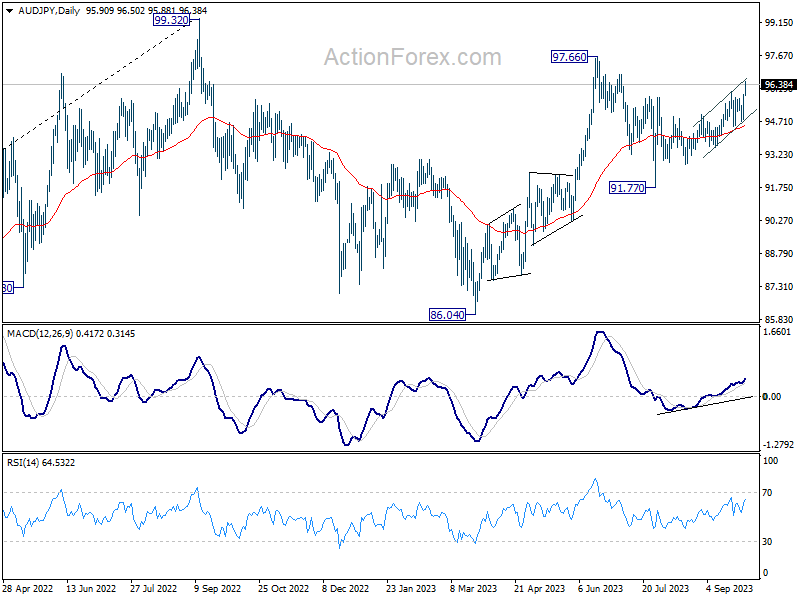Viewport: 800px width, 600px height.
Task: Select the 97.670 price axis value
Action: point(779,56)
